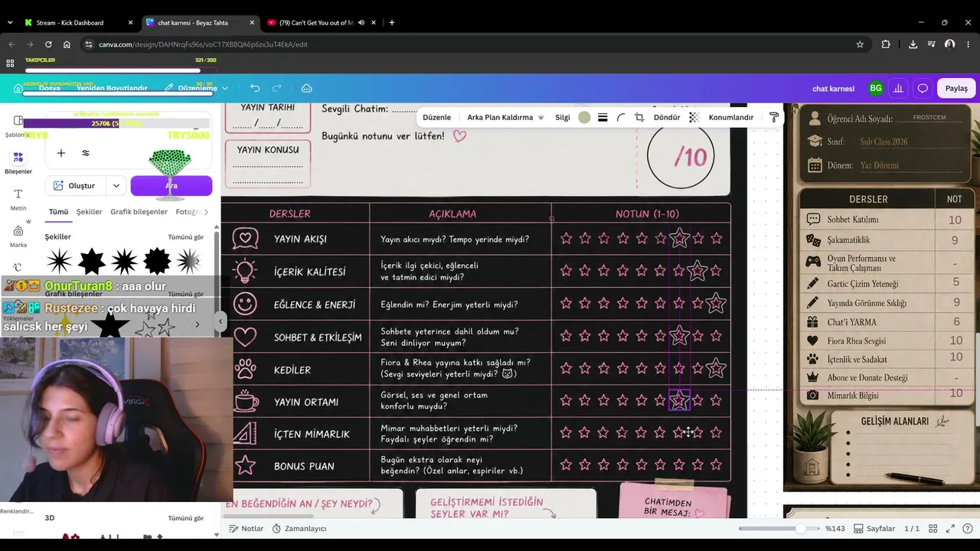Image resolution: width=980 pixels, height=551 pixels.
Task: Click Tümünü gör next to Şekiller
Action: (x=186, y=237)
